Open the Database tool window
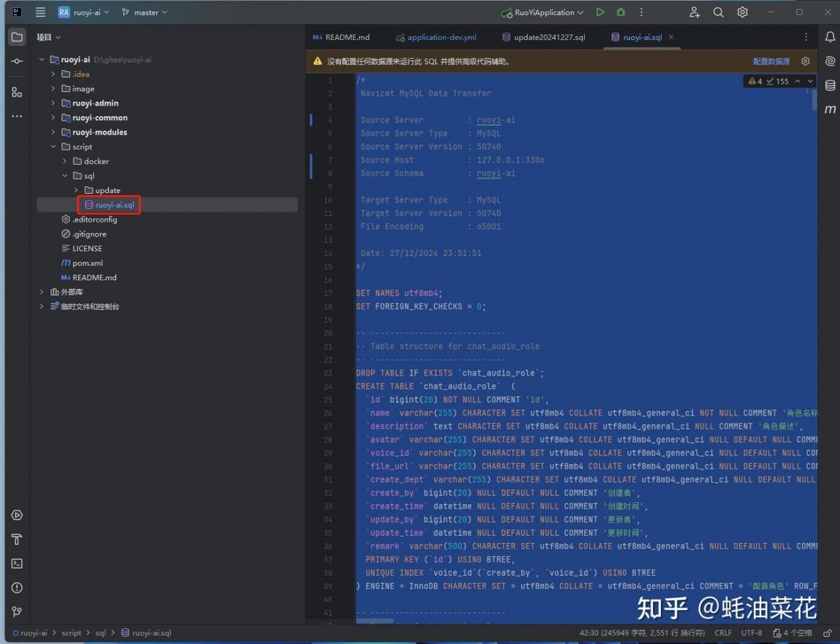 [x=830, y=85]
